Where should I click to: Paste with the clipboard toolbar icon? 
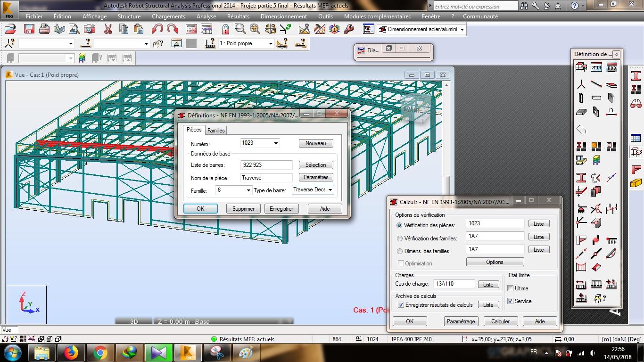point(138,29)
